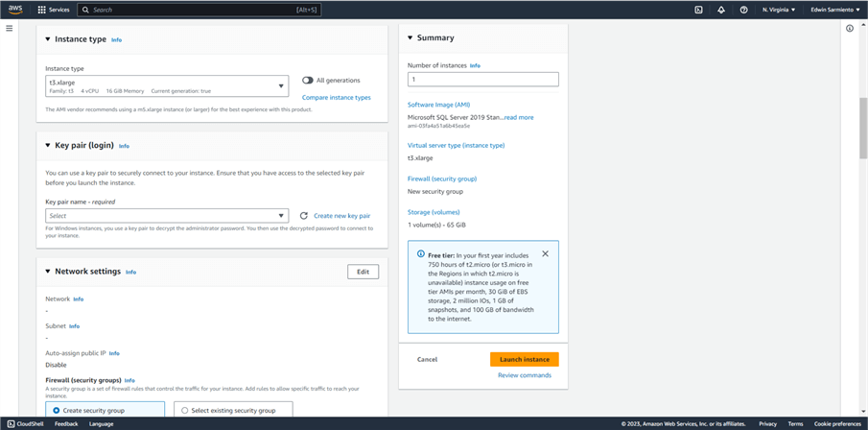Open Info beside Key pair (login)
This screenshot has width=868, height=430.
pos(124,146)
